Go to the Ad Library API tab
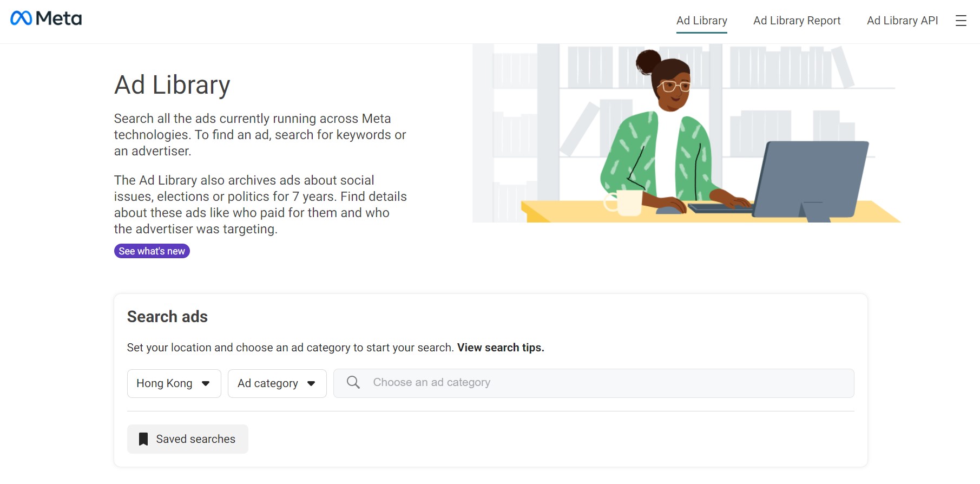Viewport: 980px width, 484px height. click(x=902, y=21)
